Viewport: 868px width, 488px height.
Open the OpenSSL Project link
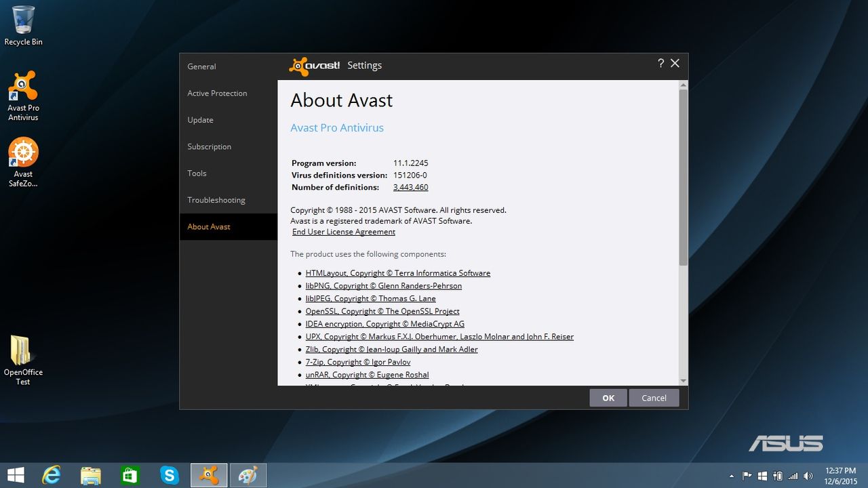coord(382,311)
